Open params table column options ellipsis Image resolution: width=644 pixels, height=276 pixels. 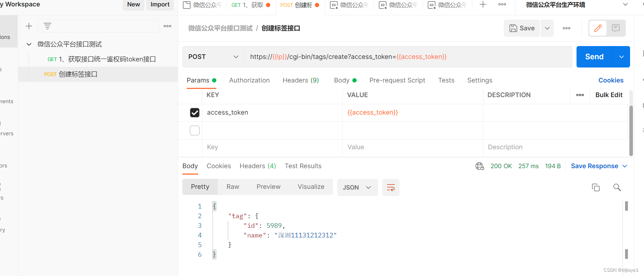tap(580, 95)
